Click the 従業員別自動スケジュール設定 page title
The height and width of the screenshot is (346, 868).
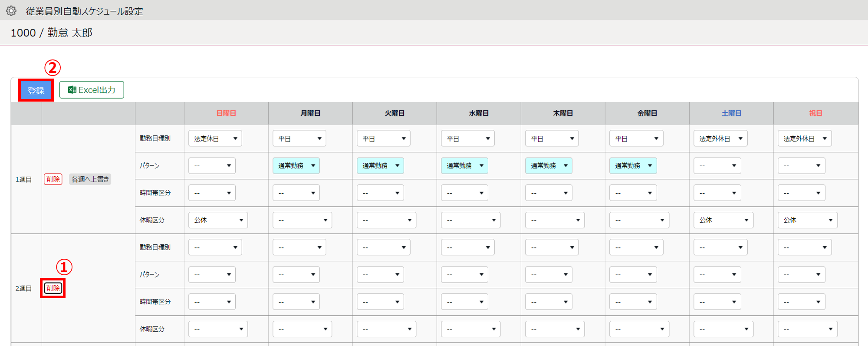[x=84, y=11]
